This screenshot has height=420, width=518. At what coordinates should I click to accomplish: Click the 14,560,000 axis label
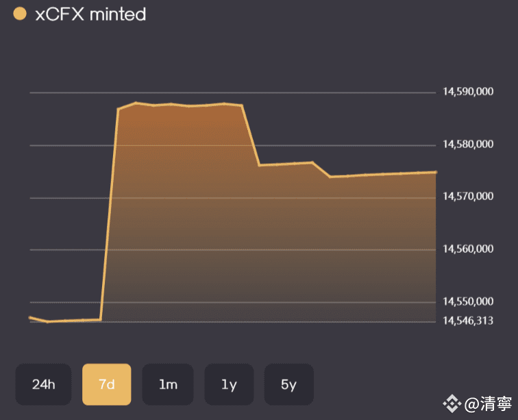click(x=468, y=249)
